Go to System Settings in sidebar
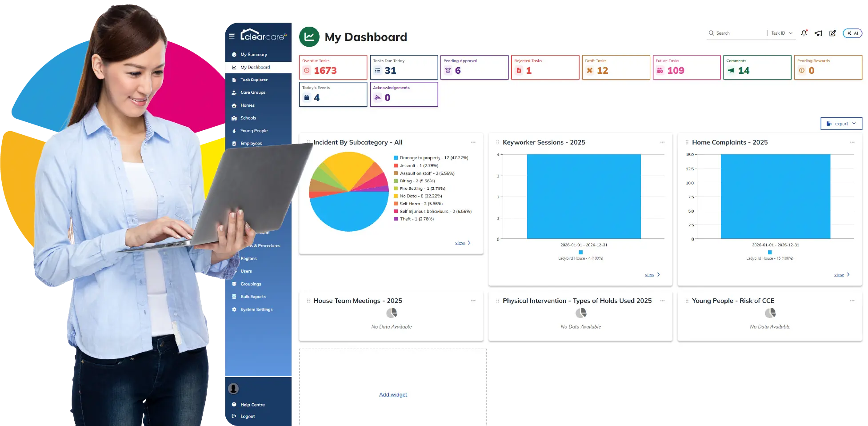 pyautogui.click(x=256, y=309)
